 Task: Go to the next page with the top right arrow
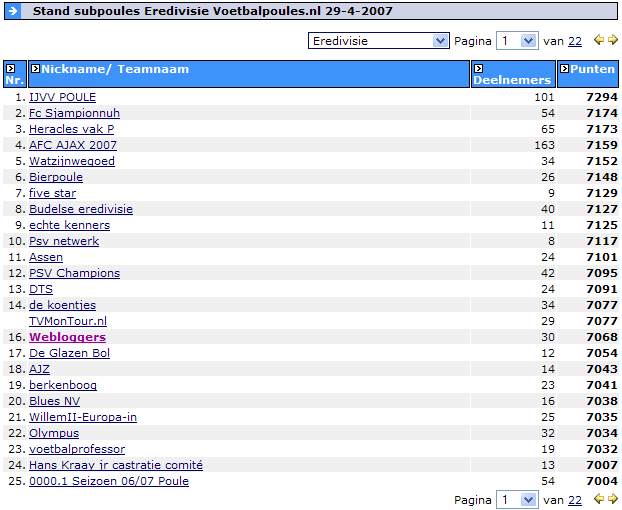[x=611, y=41]
